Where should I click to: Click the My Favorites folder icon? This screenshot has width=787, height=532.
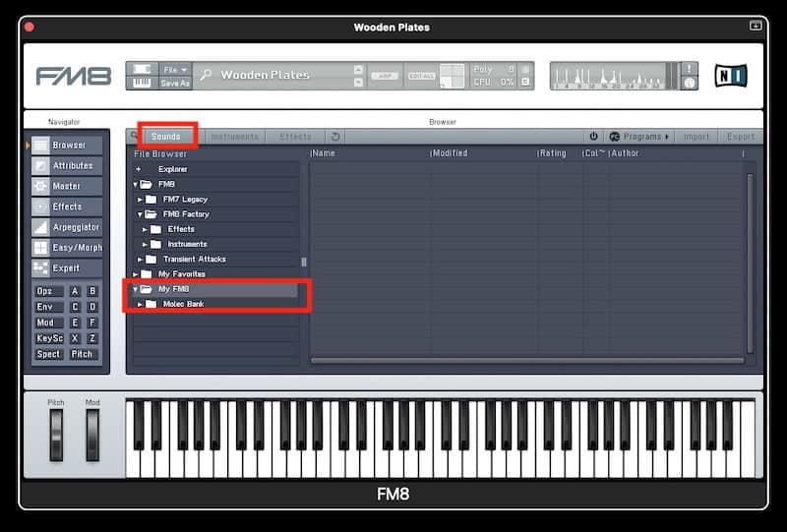pos(146,274)
